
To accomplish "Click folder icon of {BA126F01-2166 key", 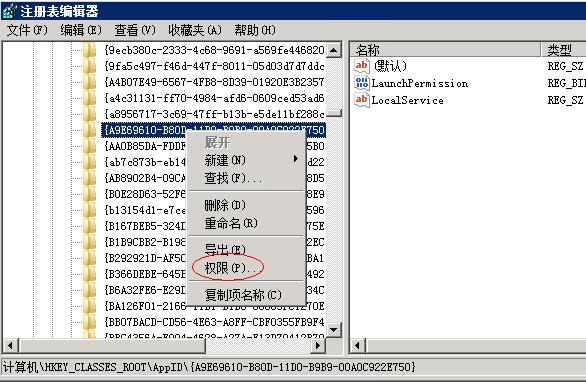I will click(90, 306).
